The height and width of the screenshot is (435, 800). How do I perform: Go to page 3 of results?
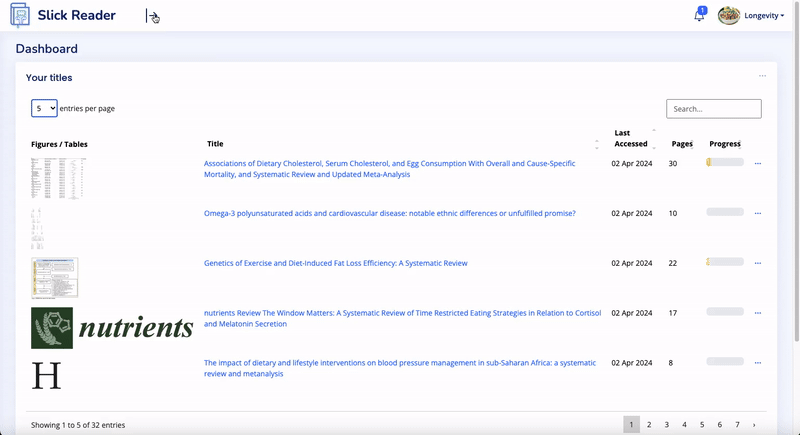[x=666, y=425]
